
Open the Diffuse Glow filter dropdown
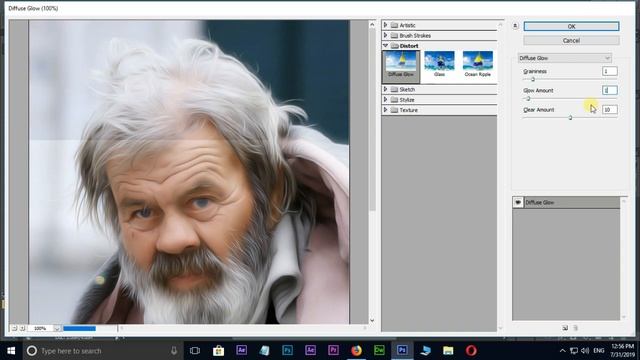click(x=564, y=58)
